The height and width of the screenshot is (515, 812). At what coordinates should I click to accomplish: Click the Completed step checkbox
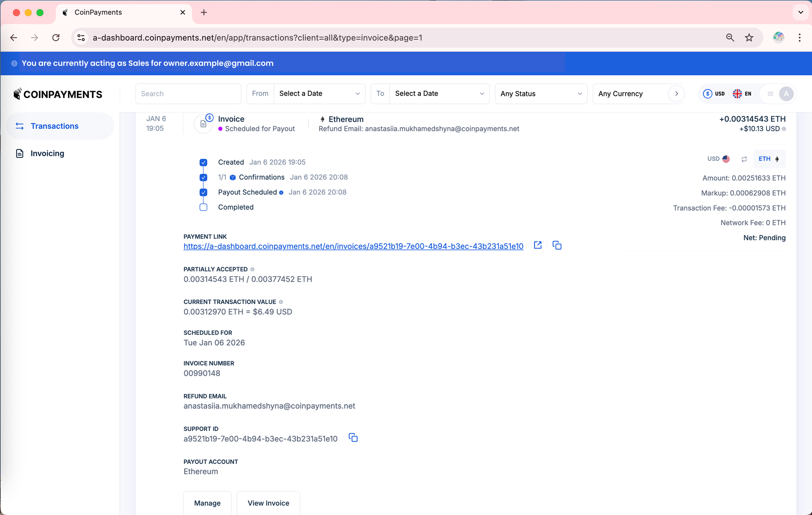(203, 207)
